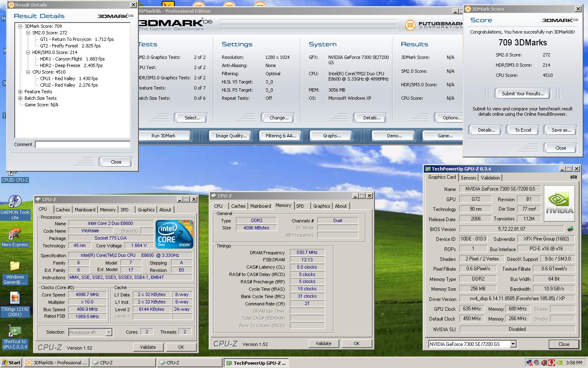This screenshot has width=588, height=368.
Task: Open About tab in CPU-Z processor window
Action: (165, 210)
